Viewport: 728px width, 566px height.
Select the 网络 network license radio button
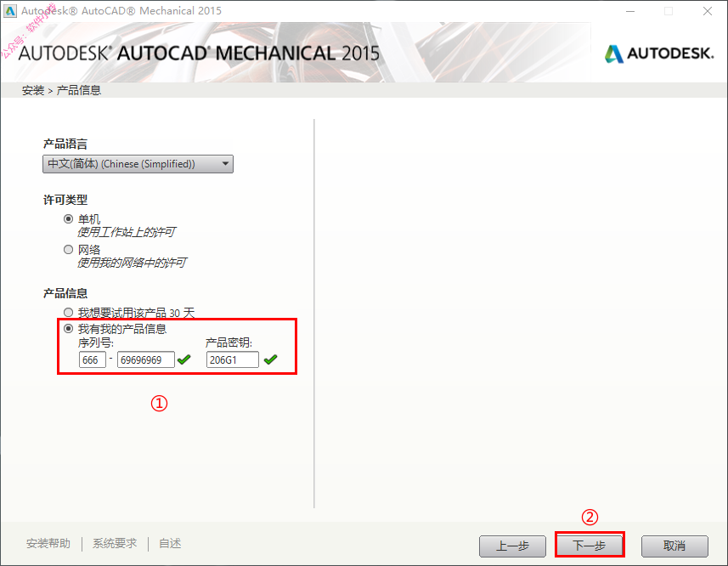click(x=68, y=249)
